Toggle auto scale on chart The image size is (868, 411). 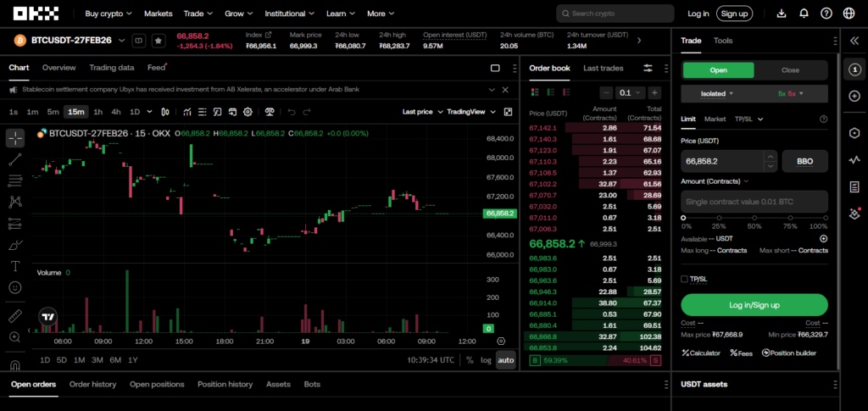505,360
